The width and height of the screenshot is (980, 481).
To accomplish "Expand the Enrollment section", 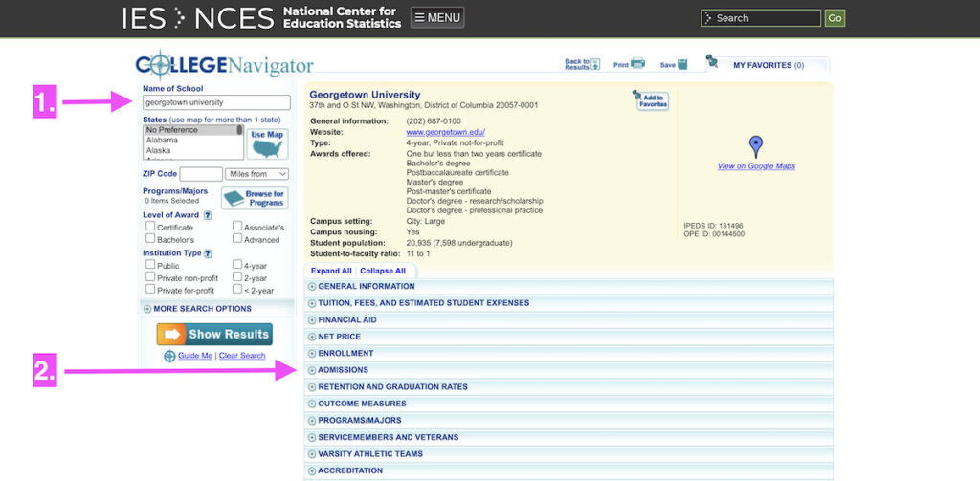I will tap(568, 354).
